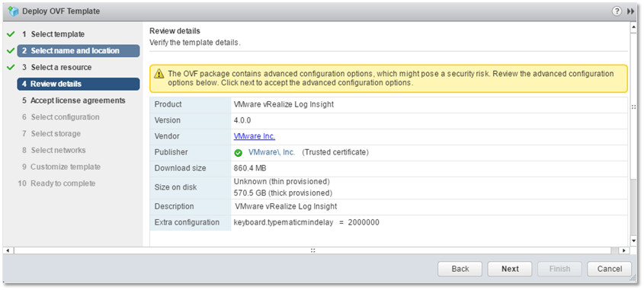Click the help question mark icon
Screen dimensions: 644x290
click(x=617, y=11)
